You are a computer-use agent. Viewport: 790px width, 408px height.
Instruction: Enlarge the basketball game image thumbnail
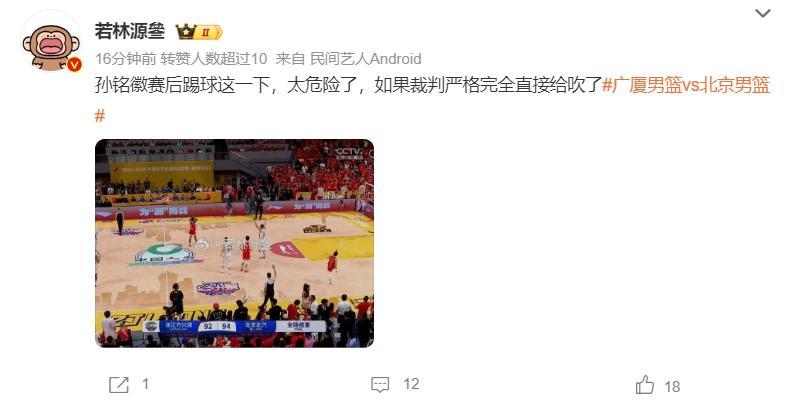click(235, 243)
